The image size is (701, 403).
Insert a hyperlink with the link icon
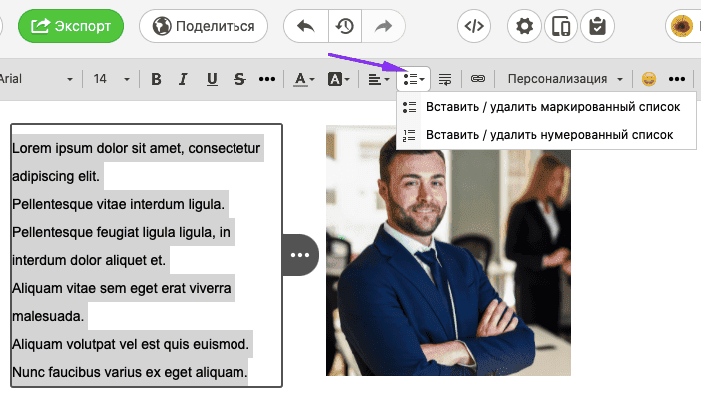tap(477, 79)
